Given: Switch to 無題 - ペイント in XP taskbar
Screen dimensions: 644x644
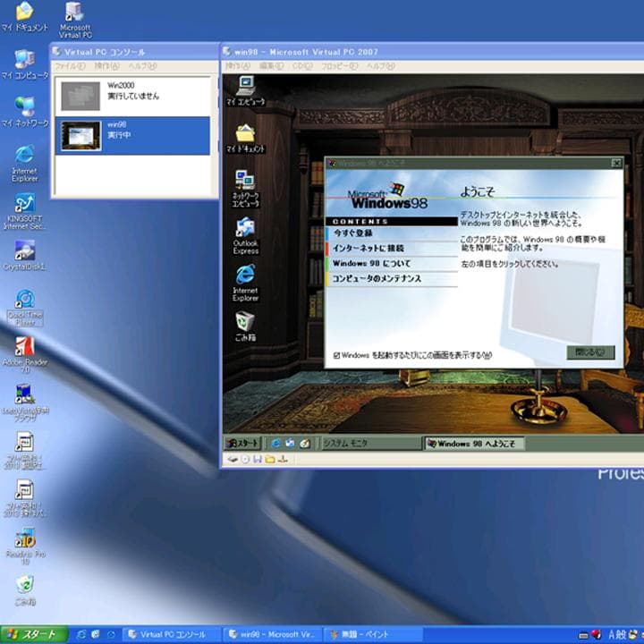Looking at the screenshot, I should (373, 634).
